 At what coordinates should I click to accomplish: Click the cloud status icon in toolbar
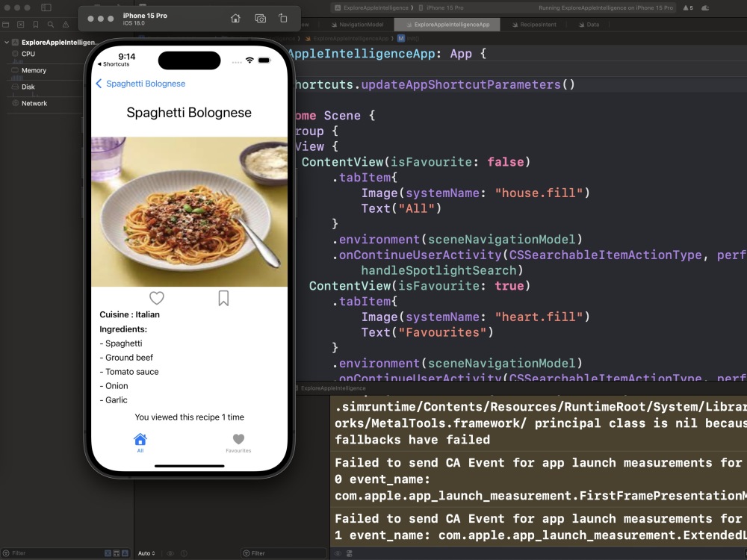click(x=706, y=7)
